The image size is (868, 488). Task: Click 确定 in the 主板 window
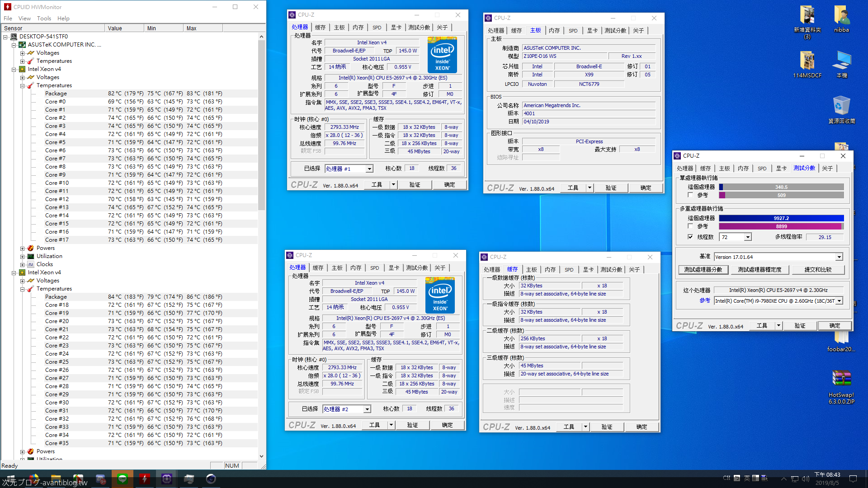point(646,188)
